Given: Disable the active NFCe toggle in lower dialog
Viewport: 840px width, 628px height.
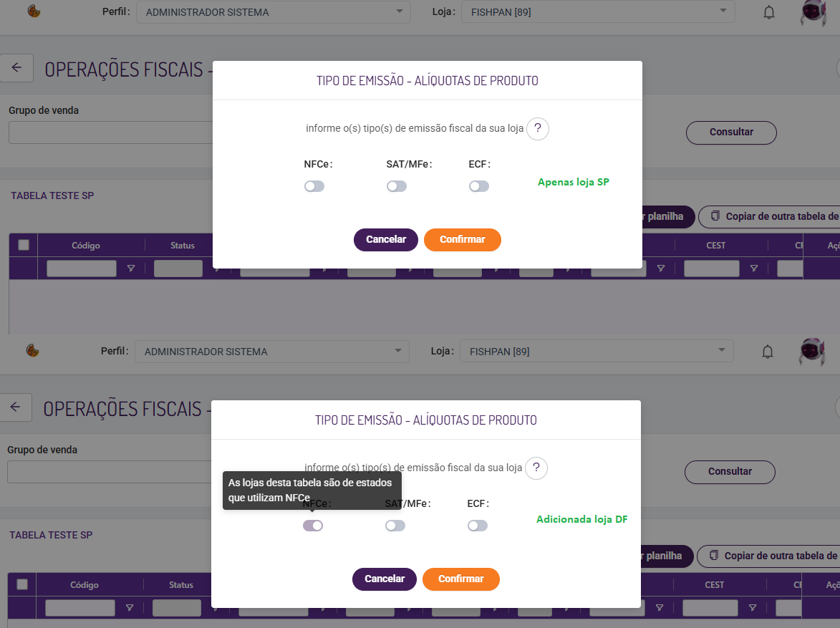Looking at the screenshot, I should point(313,526).
